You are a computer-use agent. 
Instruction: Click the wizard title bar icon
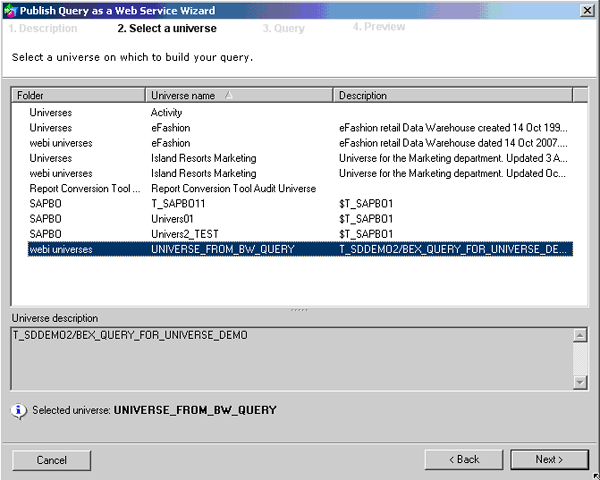10,9
